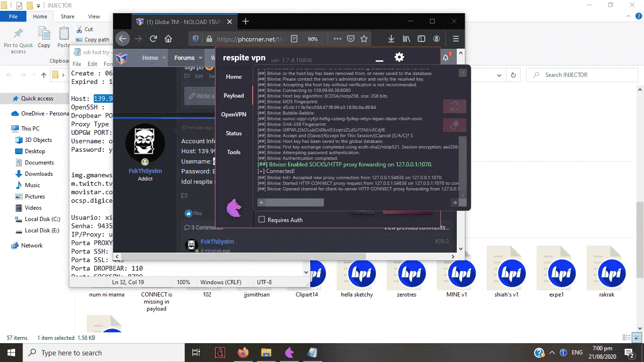The image size is (644, 362).
Task: Switch to the OpenVPN tab in respite vpn
Action: click(x=234, y=115)
